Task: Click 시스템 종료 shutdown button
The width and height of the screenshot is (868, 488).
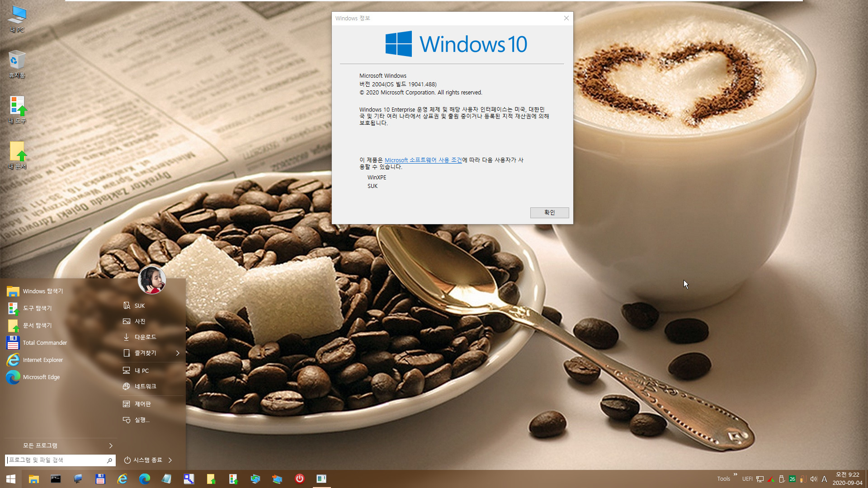Action: pyautogui.click(x=143, y=460)
